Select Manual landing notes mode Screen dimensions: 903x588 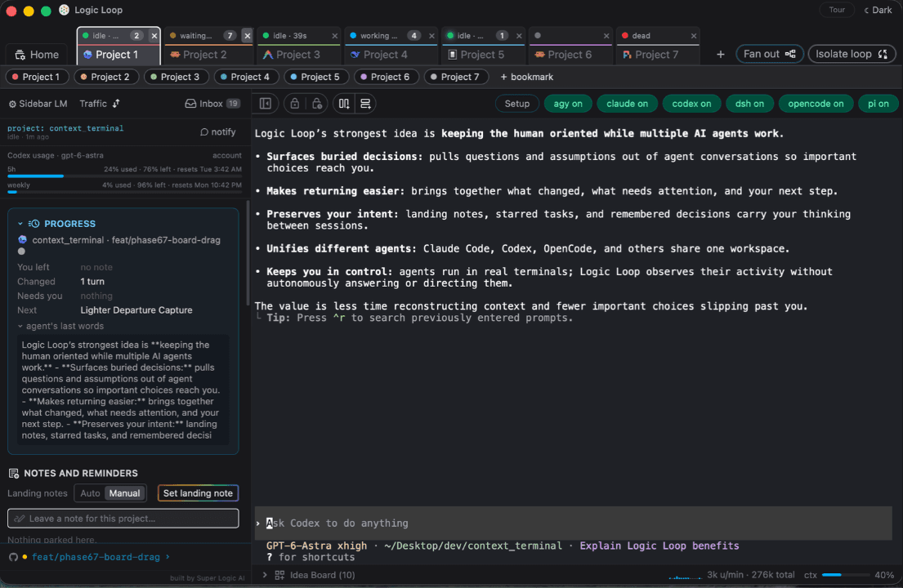click(x=124, y=493)
